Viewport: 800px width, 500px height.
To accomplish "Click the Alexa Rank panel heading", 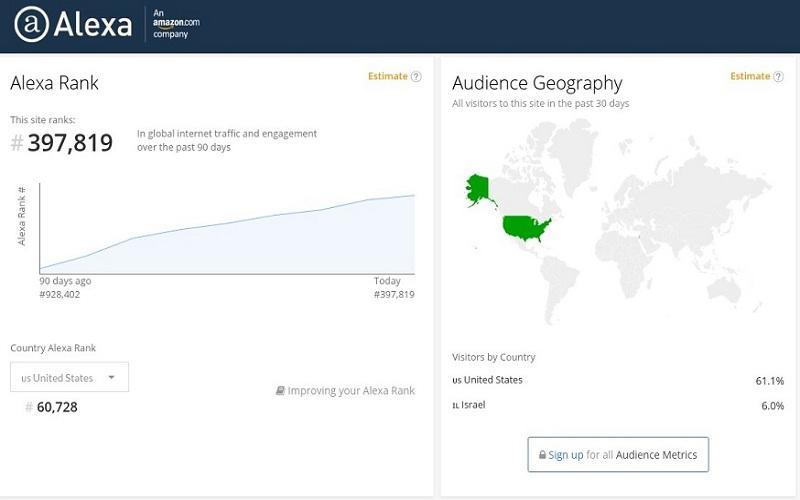I will pyautogui.click(x=55, y=83).
